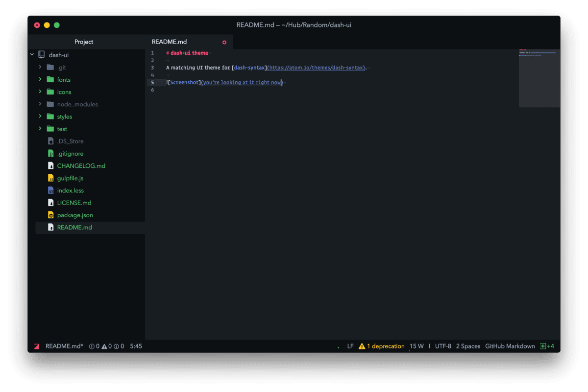Open the git diff icon in the status bar
This screenshot has width=588, height=392.
pos(36,346)
